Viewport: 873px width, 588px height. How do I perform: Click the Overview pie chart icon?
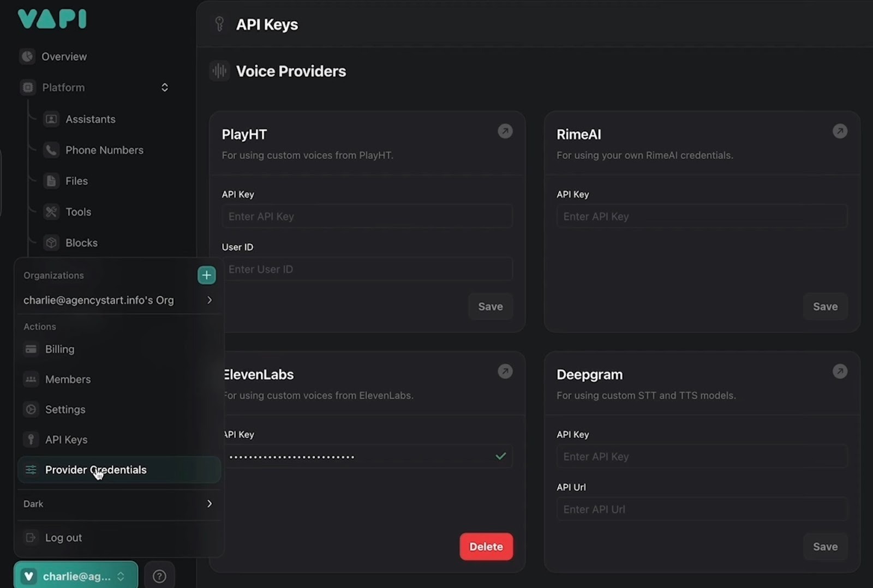pyautogui.click(x=27, y=56)
